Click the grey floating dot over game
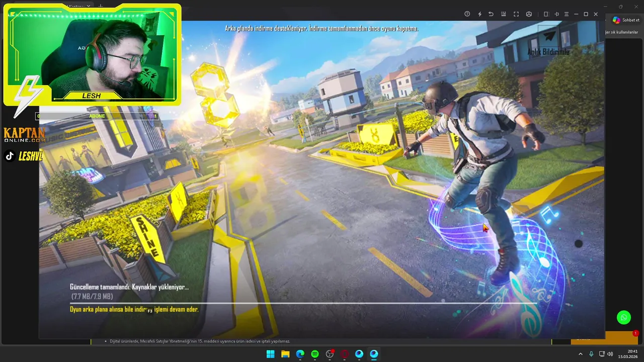This screenshot has height=362, width=644. point(579,244)
